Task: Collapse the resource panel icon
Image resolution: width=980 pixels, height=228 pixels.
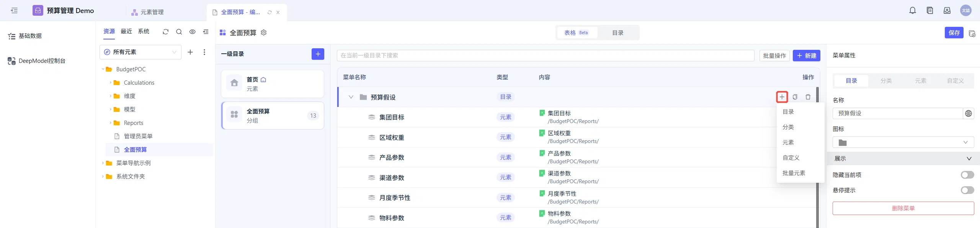Action: pos(206,32)
